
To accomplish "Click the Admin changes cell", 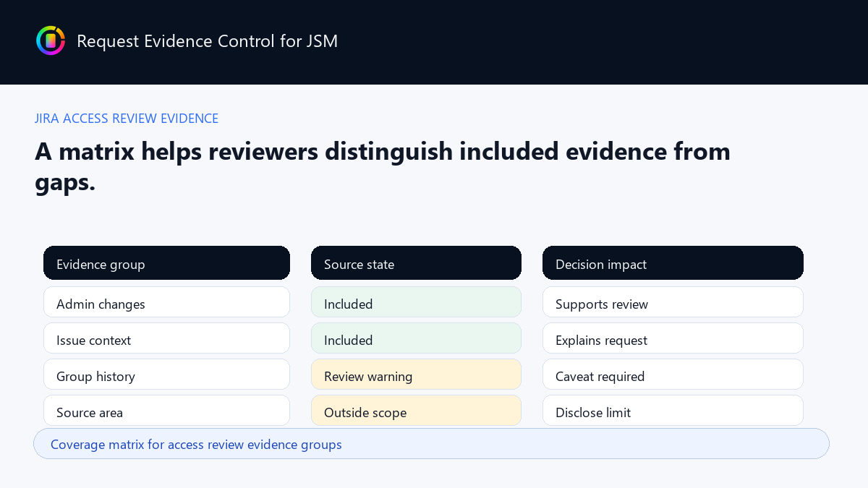I will coord(166,302).
